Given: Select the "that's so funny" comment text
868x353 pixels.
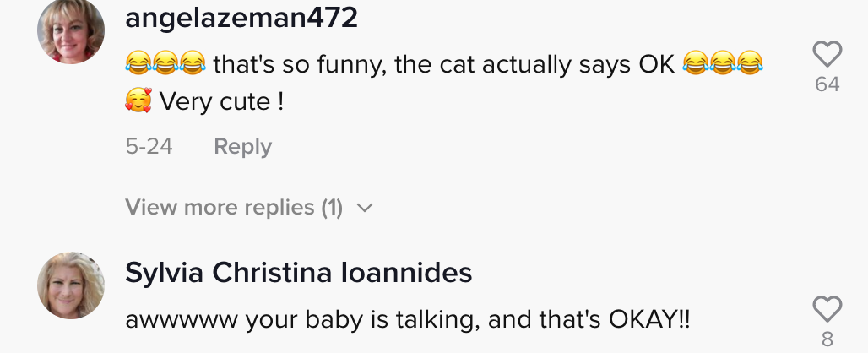Looking at the screenshot, I should click(443, 63).
